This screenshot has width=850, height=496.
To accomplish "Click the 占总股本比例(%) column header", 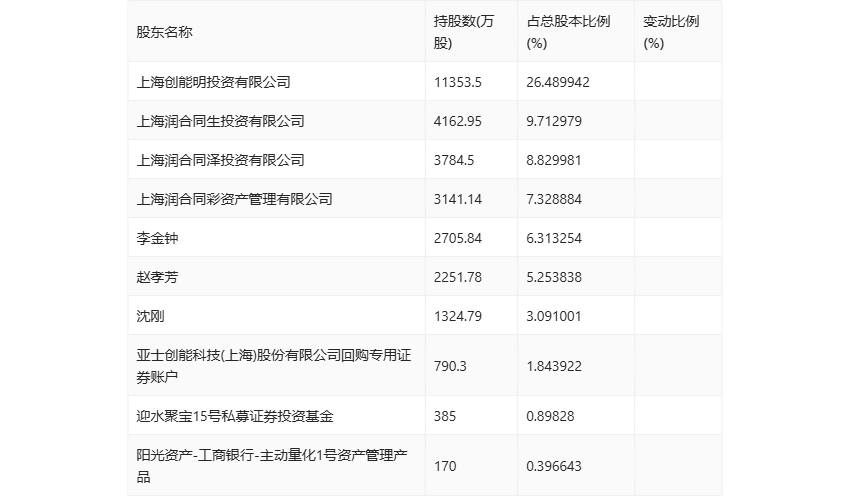I will 568,32.
